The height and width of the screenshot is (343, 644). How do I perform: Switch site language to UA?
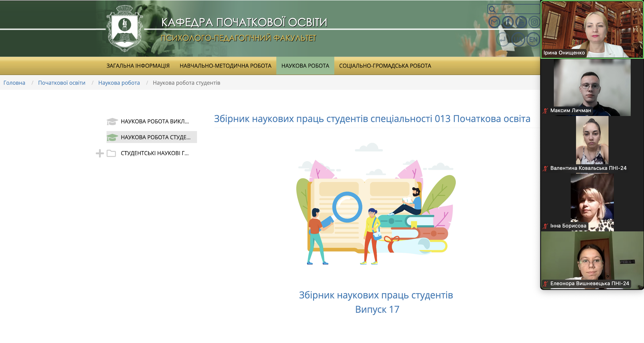point(518,40)
